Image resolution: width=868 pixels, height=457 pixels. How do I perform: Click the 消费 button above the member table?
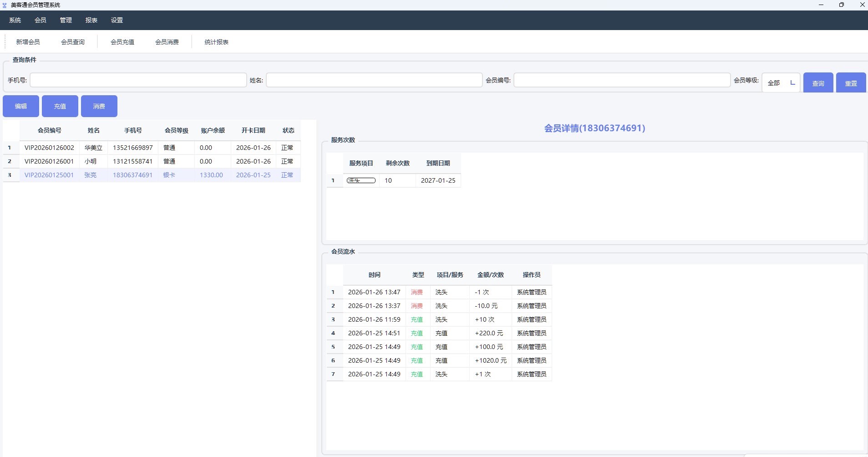click(99, 106)
